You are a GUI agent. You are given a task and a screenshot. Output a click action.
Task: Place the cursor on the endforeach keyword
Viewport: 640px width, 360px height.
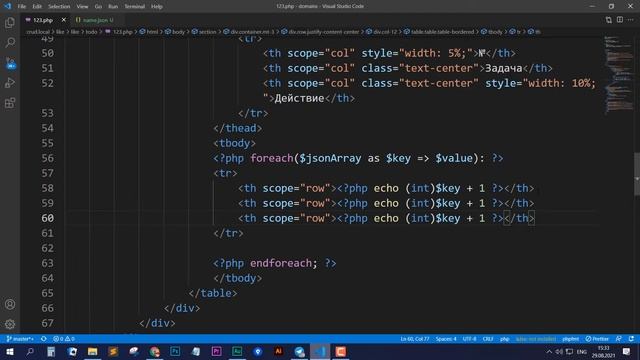point(281,263)
